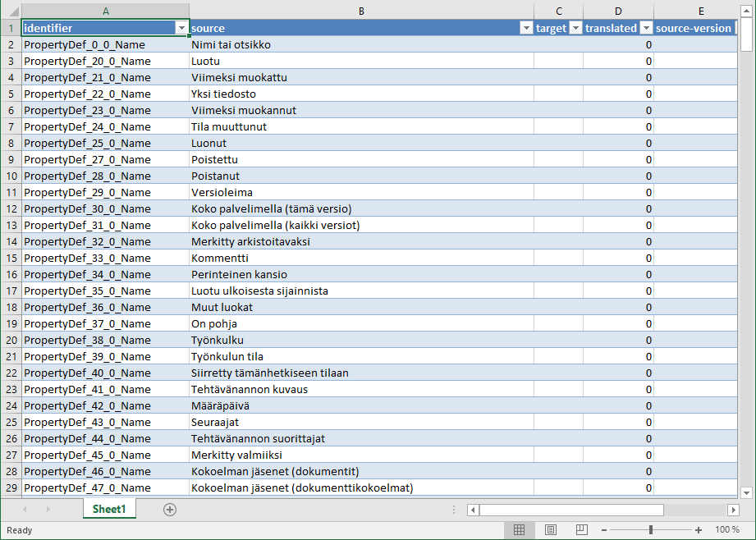Select row 15 header
The height and width of the screenshot is (540, 756).
click(11, 258)
